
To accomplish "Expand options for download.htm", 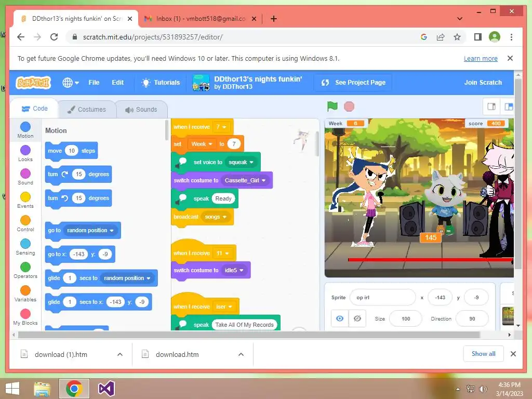I will pyautogui.click(x=241, y=354).
